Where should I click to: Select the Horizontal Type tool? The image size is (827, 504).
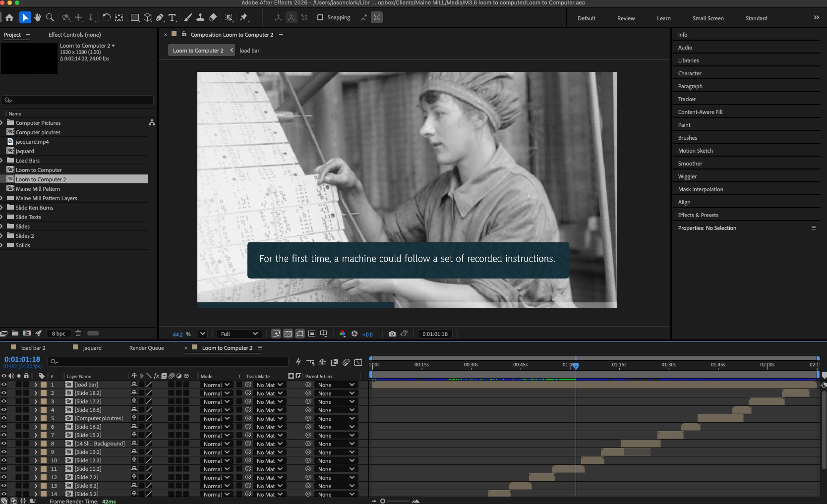tap(172, 18)
